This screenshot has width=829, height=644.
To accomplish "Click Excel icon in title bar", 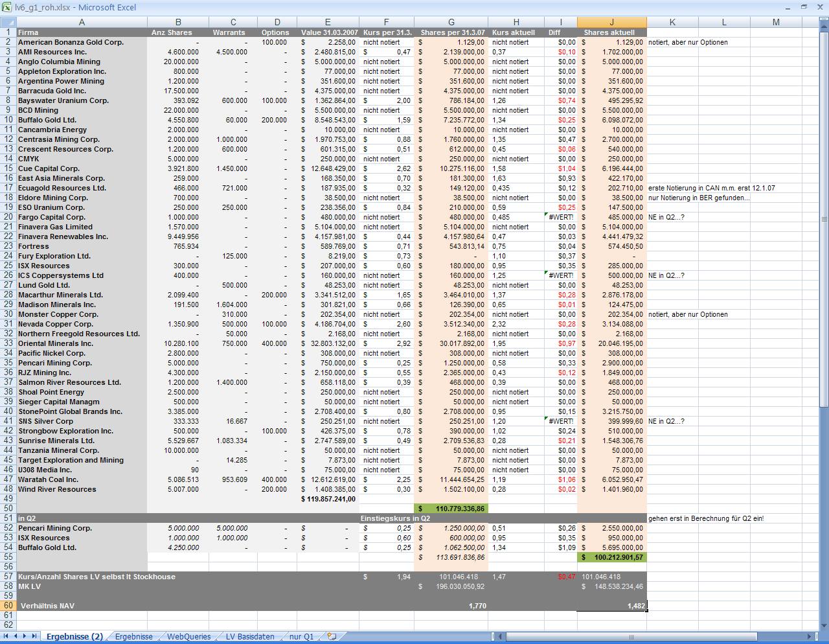I will coord(6,7).
